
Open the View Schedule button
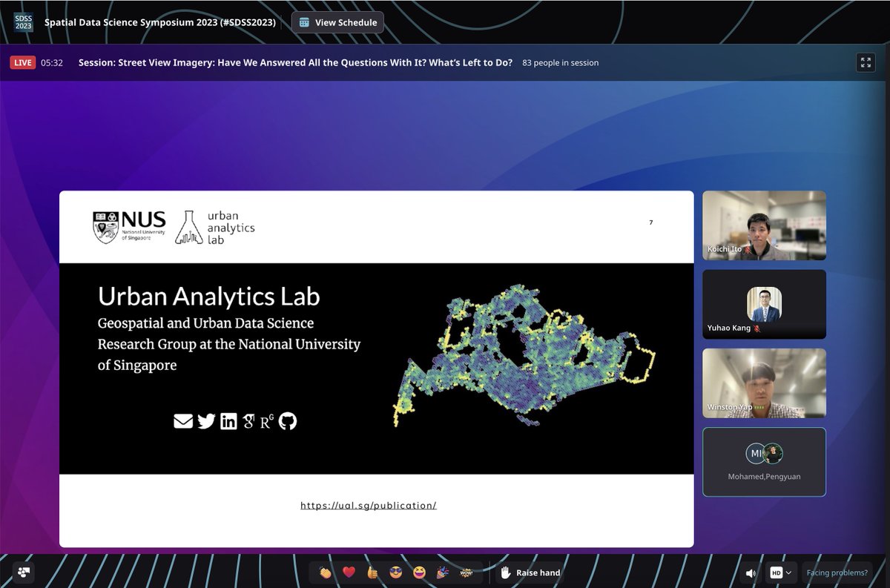coord(337,22)
